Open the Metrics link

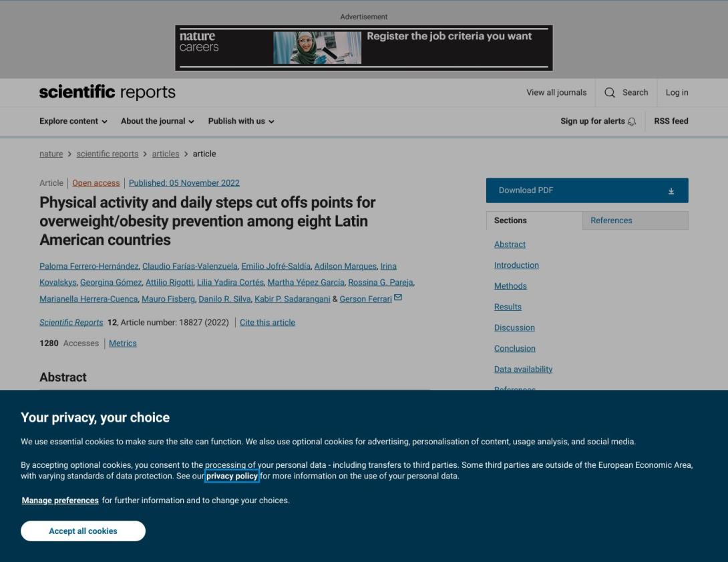[123, 343]
